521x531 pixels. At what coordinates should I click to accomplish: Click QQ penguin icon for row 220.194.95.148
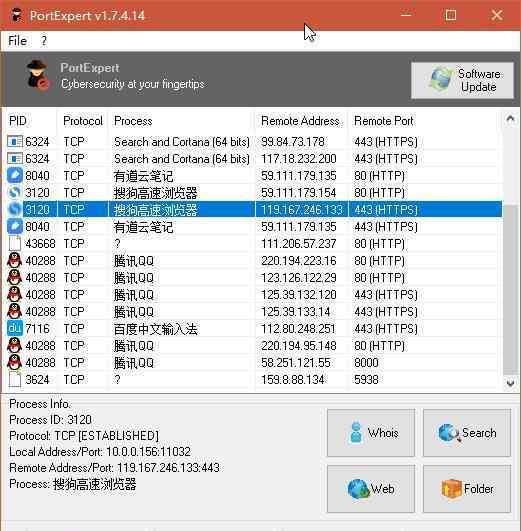pos(15,345)
